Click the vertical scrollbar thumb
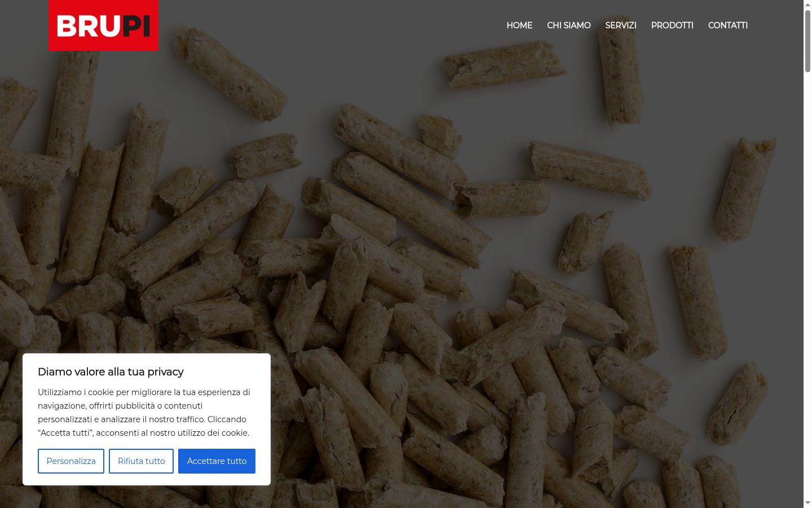This screenshot has width=812, height=508. point(807,41)
